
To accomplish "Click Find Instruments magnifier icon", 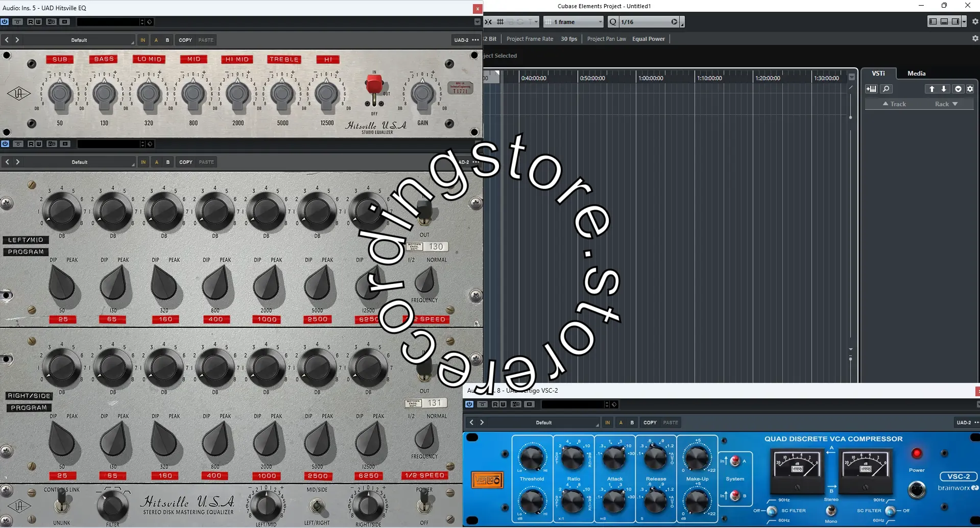I will [886, 89].
